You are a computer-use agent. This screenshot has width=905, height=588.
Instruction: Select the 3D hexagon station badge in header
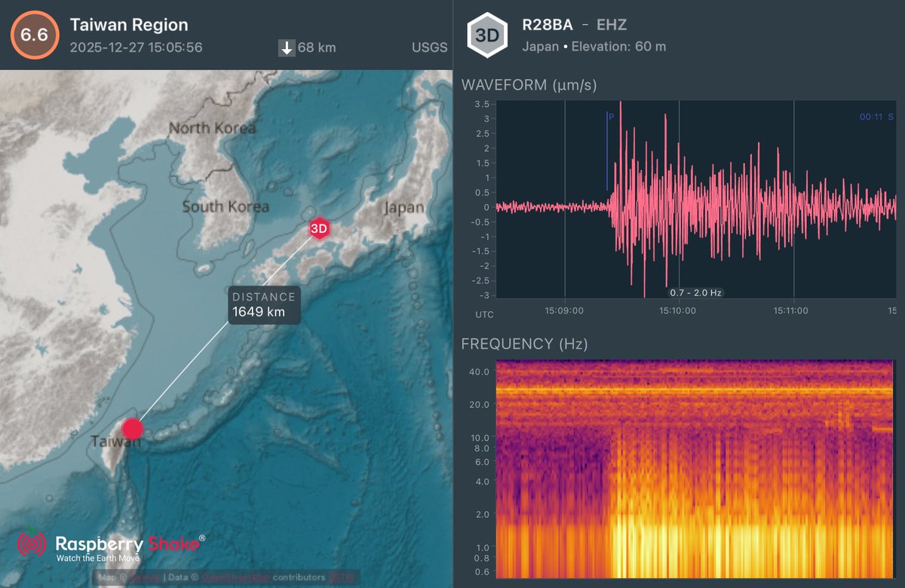click(488, 34)
